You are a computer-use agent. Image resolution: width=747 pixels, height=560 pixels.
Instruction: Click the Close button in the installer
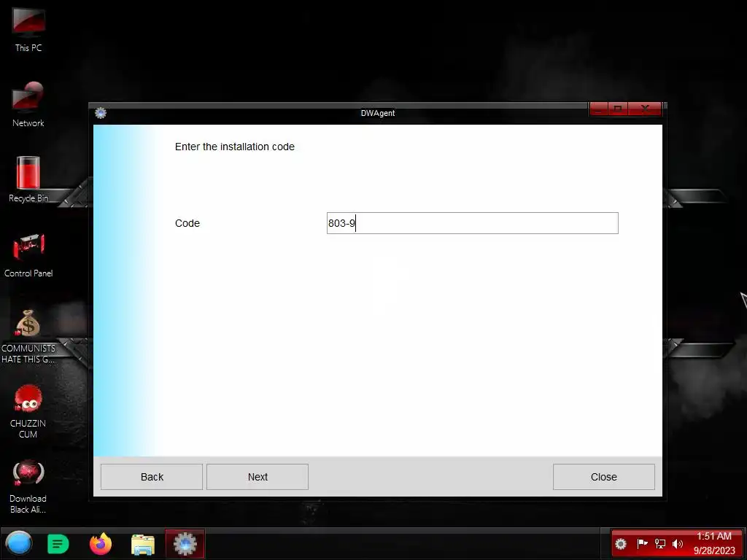tap(603, 477)
